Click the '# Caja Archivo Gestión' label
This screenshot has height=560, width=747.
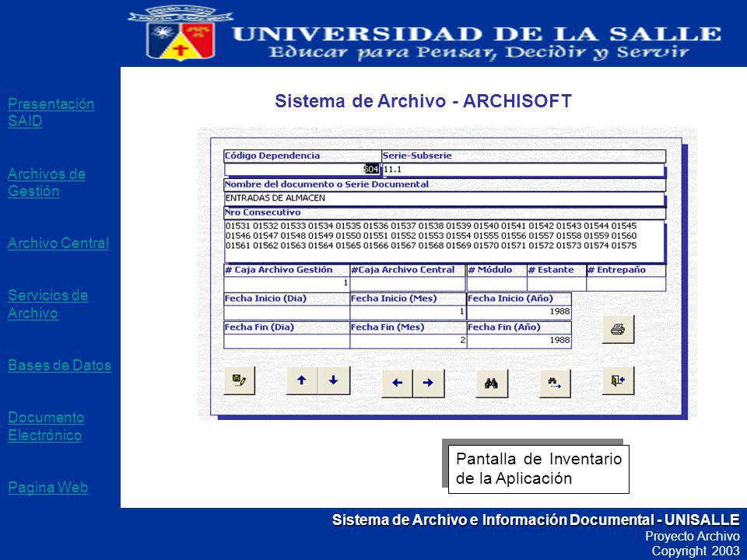[x=279, y=270]
